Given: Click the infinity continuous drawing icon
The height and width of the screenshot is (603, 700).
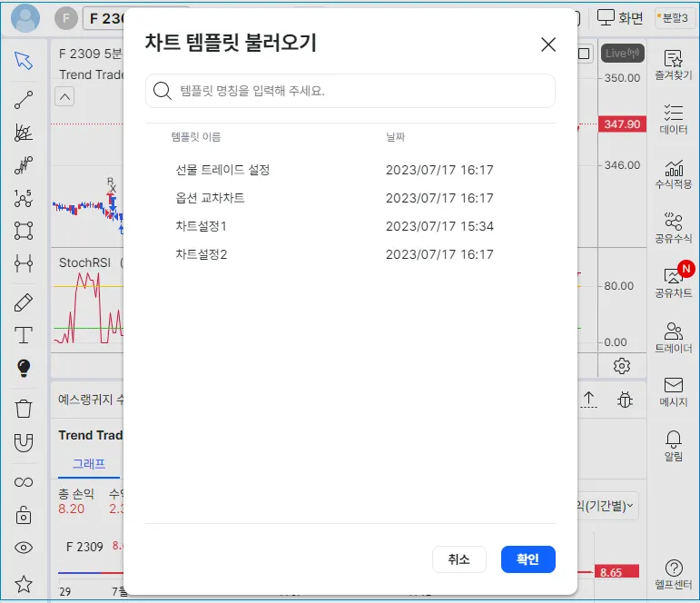Looking at the screenshot, I should [x=24, y=482].
